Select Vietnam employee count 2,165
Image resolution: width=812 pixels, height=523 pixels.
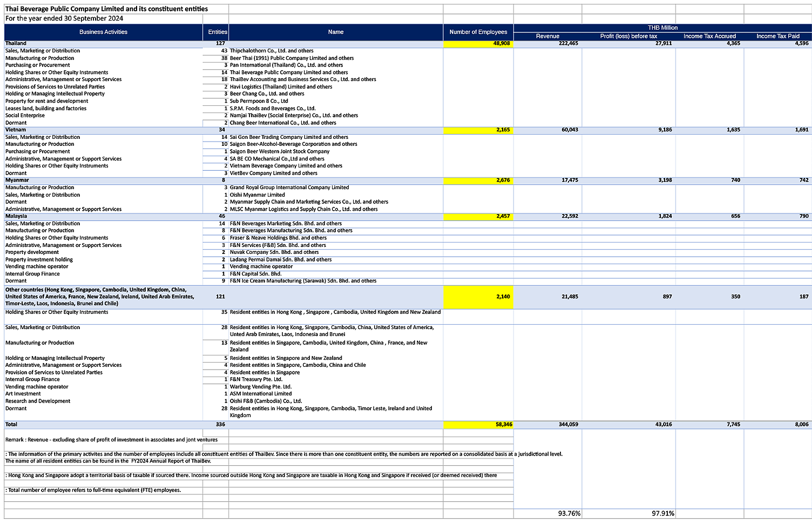point(478,130)
